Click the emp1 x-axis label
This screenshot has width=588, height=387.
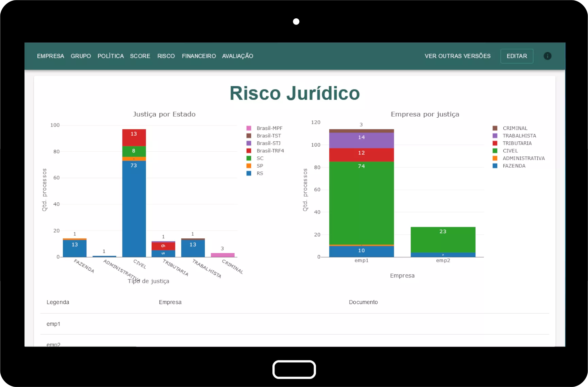pyautogui.click(x=362, y=260)
